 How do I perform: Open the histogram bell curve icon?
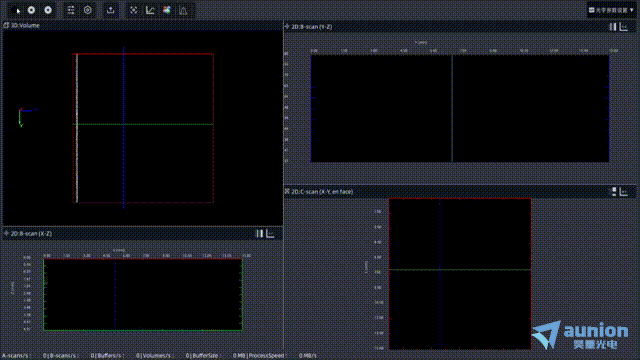point(183,10)
